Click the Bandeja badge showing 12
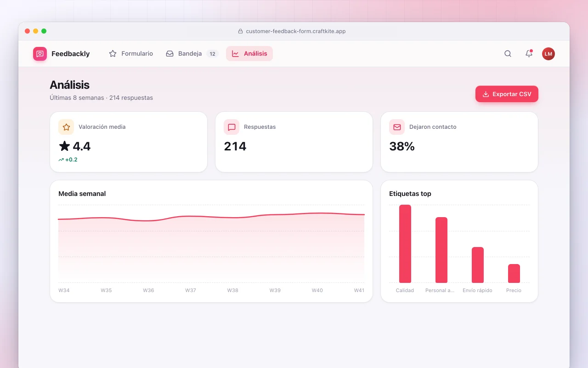The width and height of the screenshot is (588, 368). pos(212,54)
